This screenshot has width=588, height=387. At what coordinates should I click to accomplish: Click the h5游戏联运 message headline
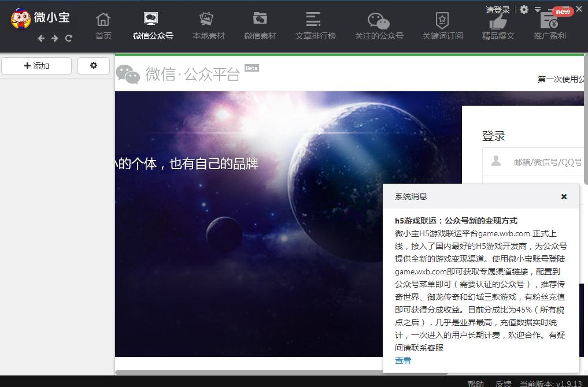pyautogui.click(x=456, y=221)
